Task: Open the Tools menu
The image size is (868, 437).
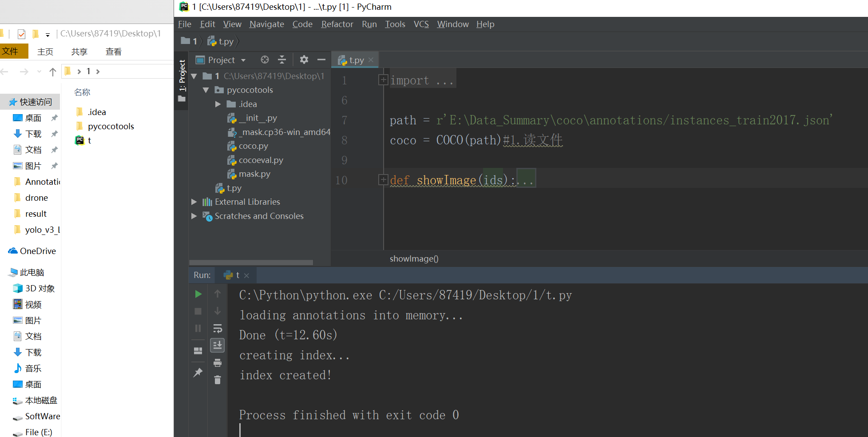Action: pyautogui.click(x=395, y=24)
